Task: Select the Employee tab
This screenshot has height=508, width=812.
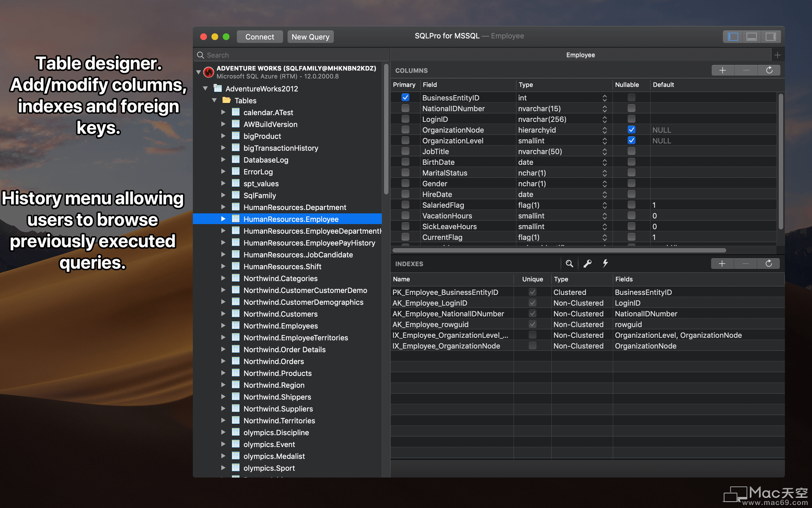Action: pyautogui.click(x=580, y=55)
